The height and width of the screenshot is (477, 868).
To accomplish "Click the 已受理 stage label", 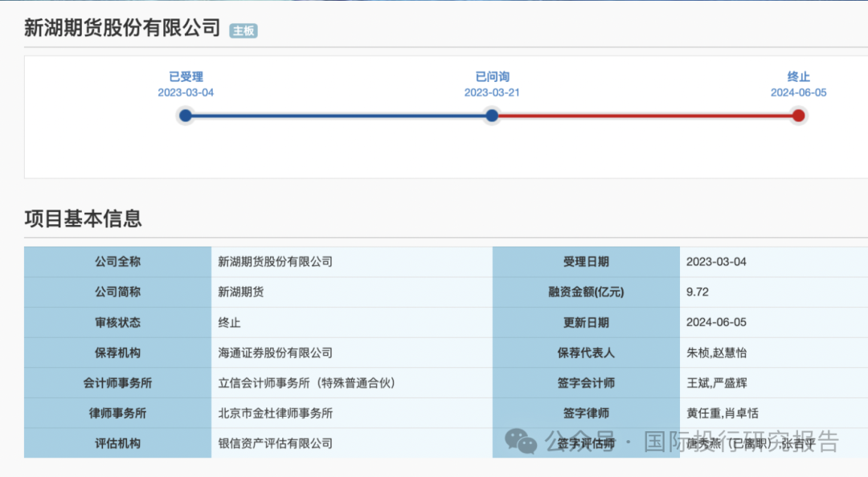I will [186, 77].
